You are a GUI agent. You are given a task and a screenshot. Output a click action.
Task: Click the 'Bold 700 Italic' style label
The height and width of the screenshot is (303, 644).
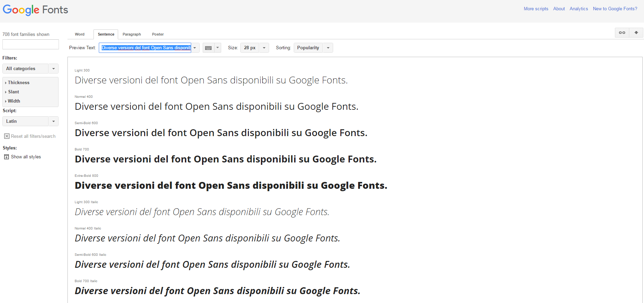(x=86, y=281)
